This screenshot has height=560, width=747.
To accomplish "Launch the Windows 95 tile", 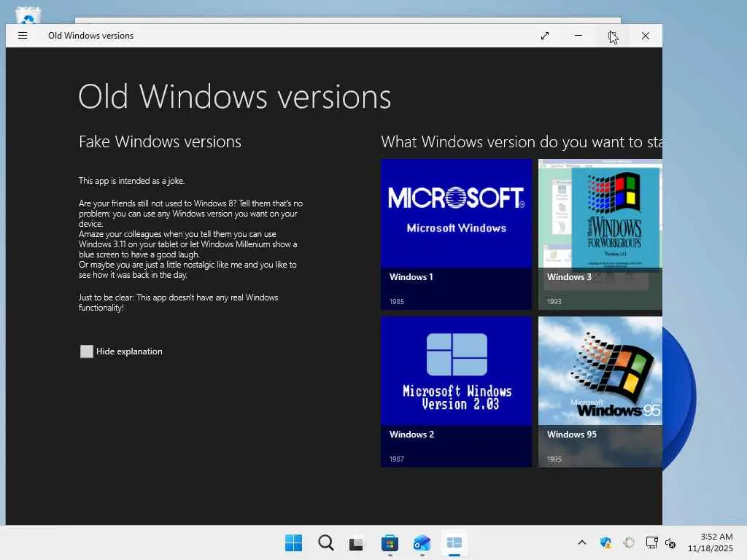I will pos(600,392).
